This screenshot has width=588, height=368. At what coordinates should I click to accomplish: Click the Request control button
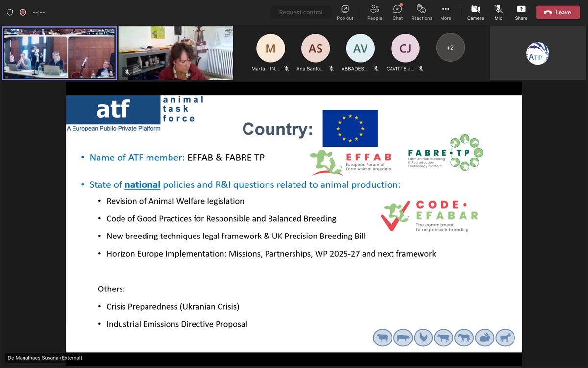(301, 12)
